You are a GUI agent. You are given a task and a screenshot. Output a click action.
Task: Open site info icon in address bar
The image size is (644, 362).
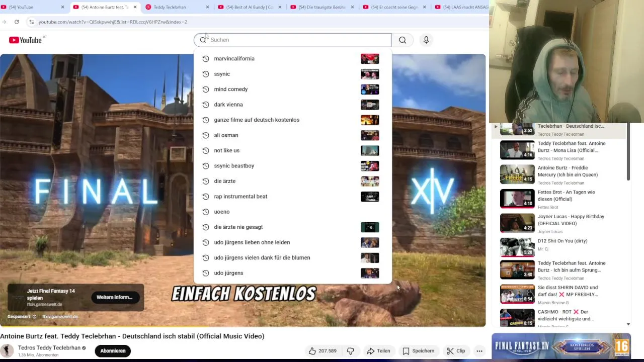click(31, 22)
